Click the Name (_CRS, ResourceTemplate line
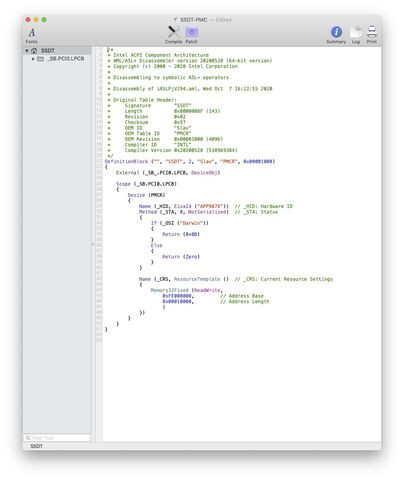Image resolution: width=404 pixels, height=480 pixels. (x=184, y=279)
